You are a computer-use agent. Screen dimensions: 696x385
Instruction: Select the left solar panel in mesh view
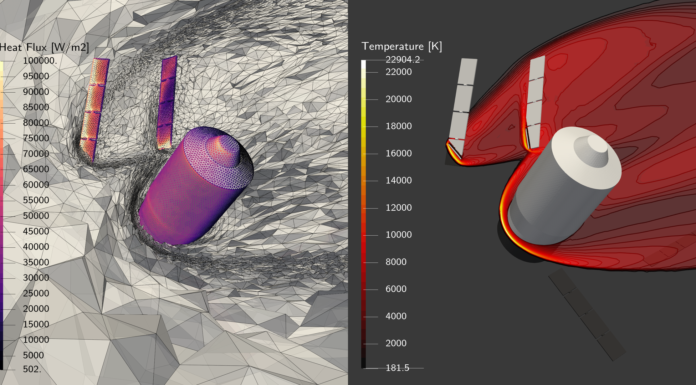pyautogui.click(x=95, y=109)
